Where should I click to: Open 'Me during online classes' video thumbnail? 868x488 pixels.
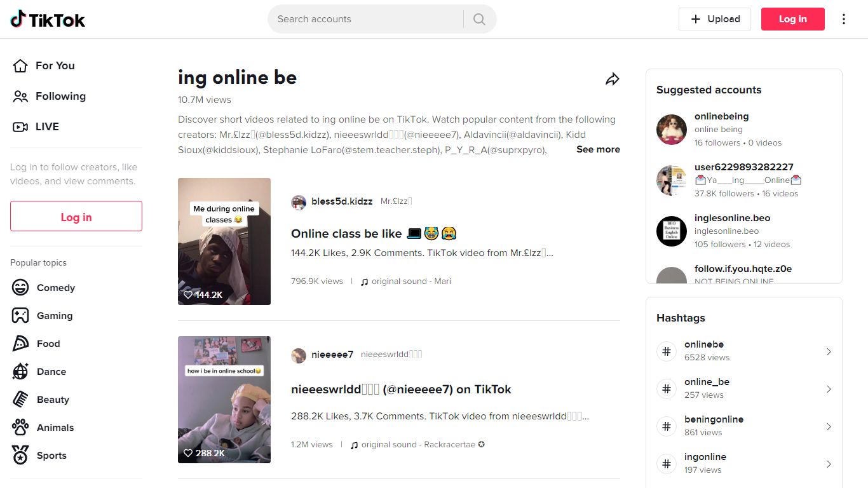point(224,241)
